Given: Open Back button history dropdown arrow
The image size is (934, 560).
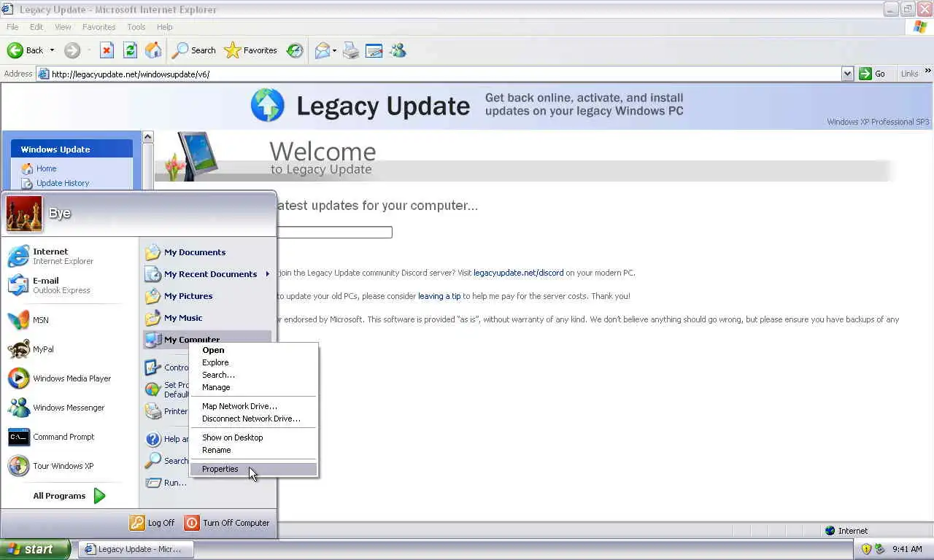Looking at the screenshot, I should pos(52,50).
